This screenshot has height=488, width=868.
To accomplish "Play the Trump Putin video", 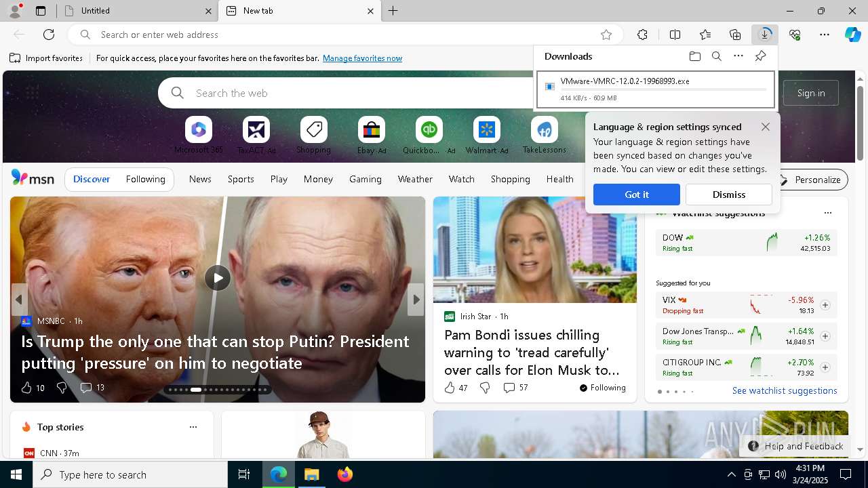I will coord(218,278).
